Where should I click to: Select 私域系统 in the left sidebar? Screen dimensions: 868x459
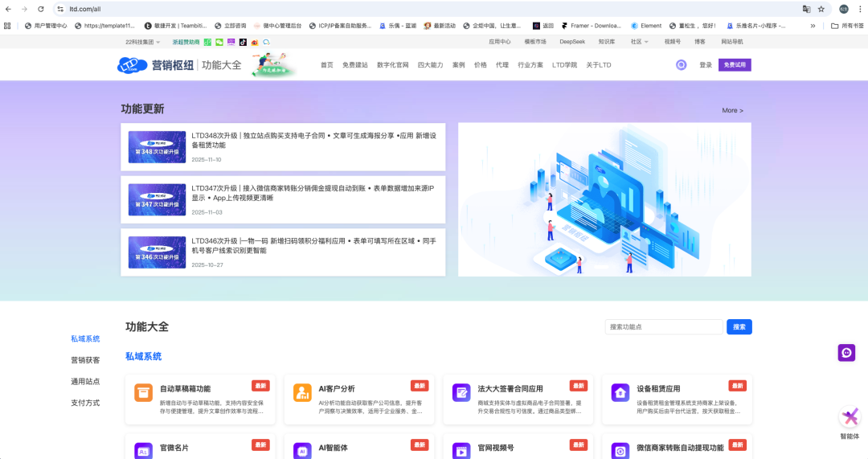pos(85,339)
